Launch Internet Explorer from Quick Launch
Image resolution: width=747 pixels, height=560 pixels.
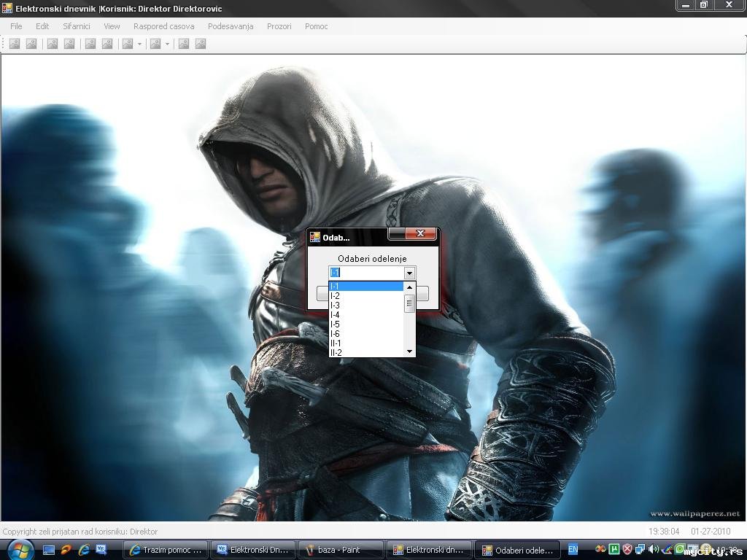click(x=84, y=550)
